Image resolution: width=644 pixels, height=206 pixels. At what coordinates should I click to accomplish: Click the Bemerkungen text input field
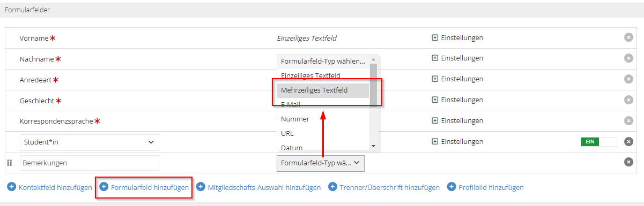click(x=90, y=163)
